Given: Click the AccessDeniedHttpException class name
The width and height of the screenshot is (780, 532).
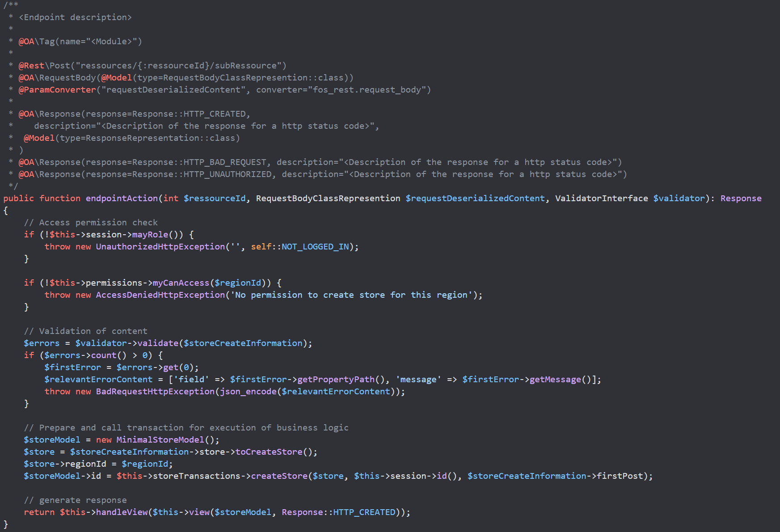Looking at the screenshot, I should 160,295.
